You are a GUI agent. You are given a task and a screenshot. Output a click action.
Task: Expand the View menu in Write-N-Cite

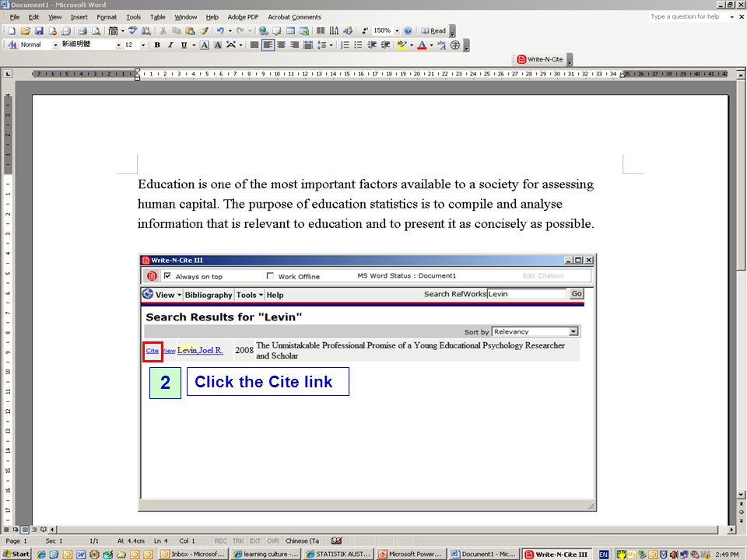(x=168, y=296)
